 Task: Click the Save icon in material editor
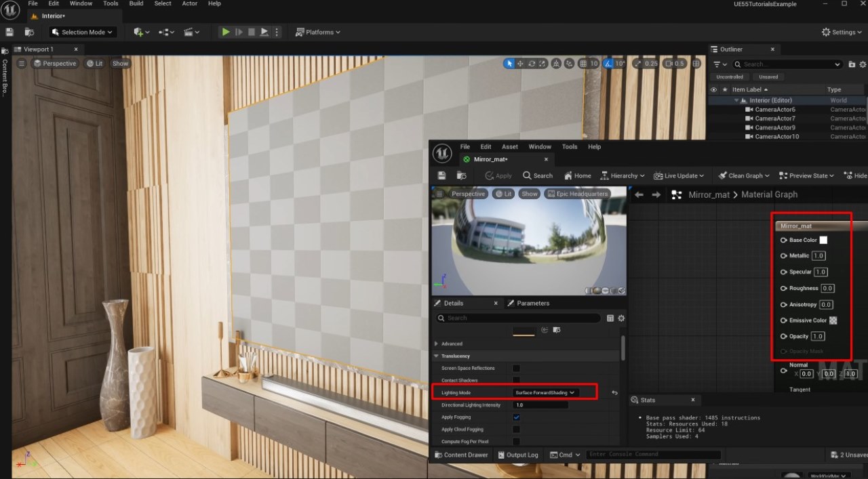point(441,175)
